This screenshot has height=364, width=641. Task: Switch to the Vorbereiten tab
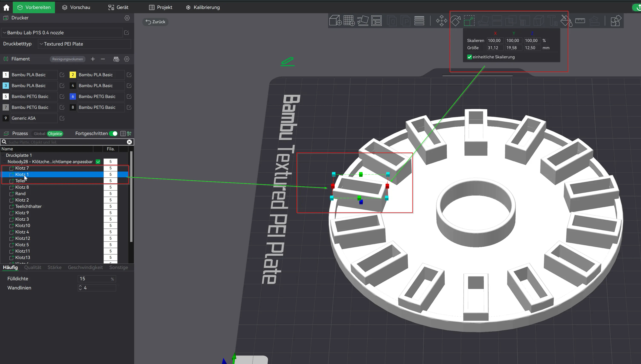(x=34, y=7)
